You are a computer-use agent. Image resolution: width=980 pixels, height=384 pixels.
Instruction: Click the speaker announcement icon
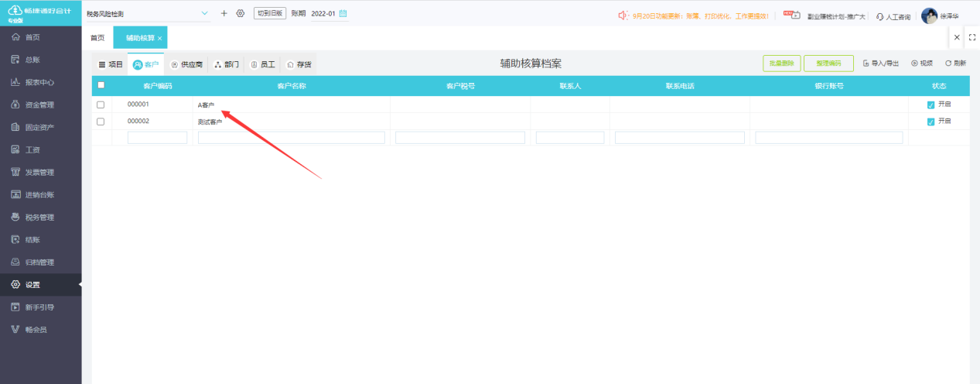[623, 15]
